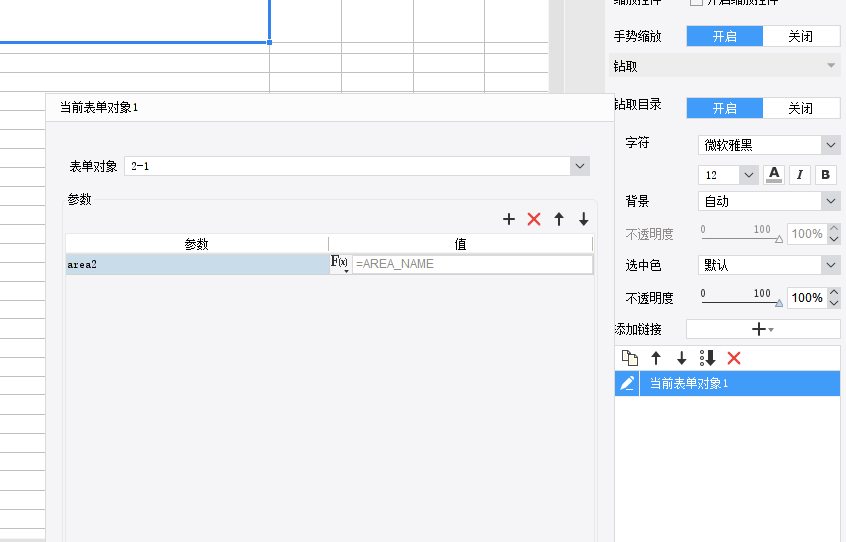846x542 pixels.
Task: Open the 微软雅黑 font dropdown
Action: pos(830,145)
